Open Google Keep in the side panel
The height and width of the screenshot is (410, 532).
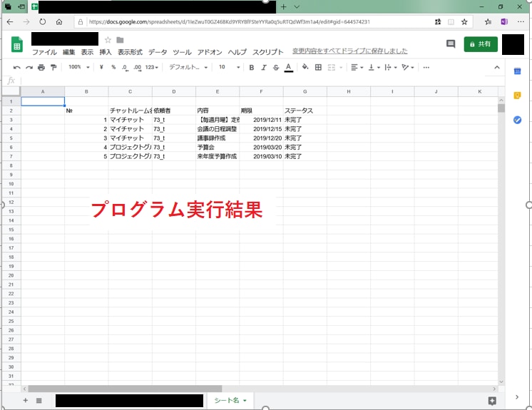517,96
